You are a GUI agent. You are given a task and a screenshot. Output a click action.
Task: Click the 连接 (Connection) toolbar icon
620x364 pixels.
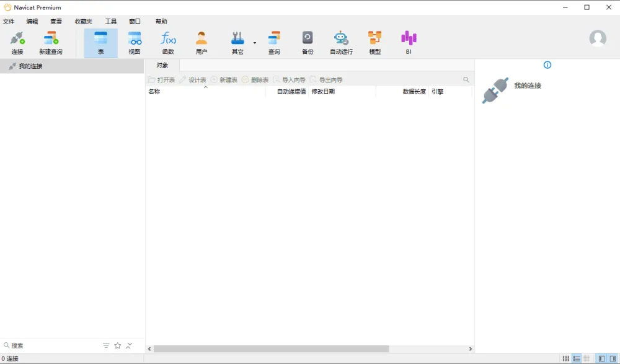click(17, 43)
